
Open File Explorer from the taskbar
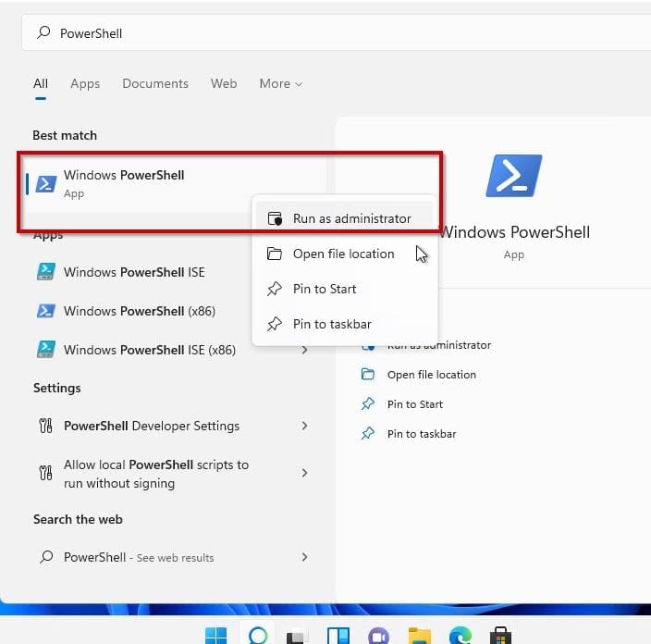click(420, 636)
